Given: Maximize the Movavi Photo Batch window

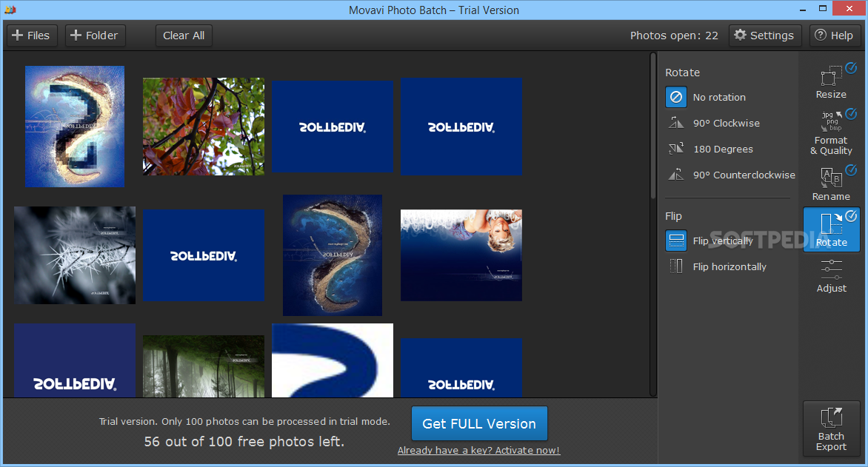Looking at the screenshot, I should tap(823, 9).
